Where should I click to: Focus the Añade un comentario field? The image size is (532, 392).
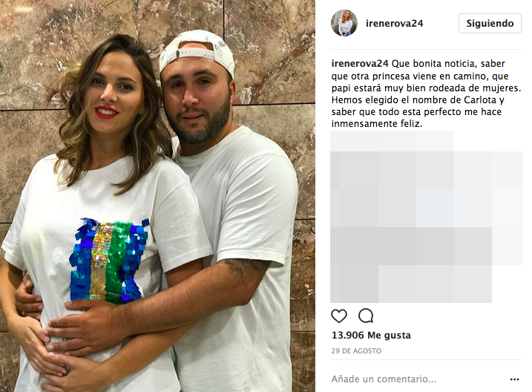(x=418, y=379)
